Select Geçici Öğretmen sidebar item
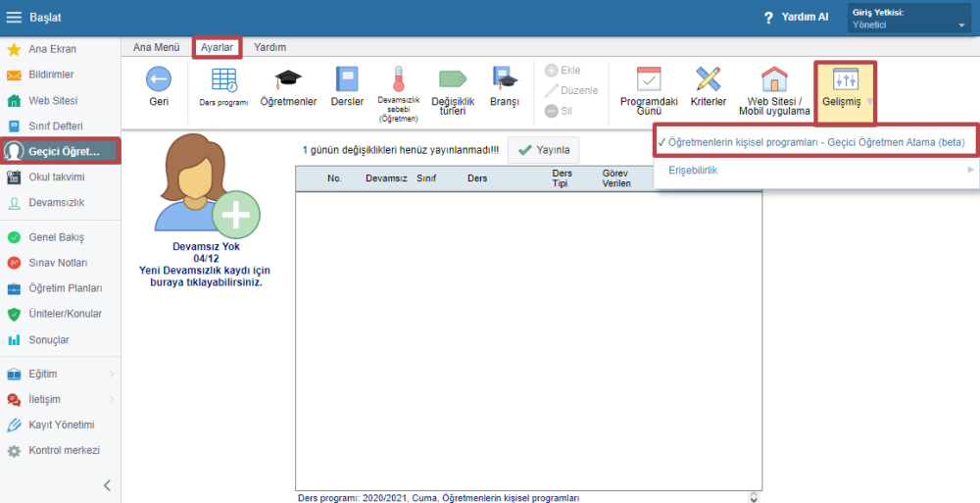The height and width of the screenshot is (503, 980). pos(61,151)
